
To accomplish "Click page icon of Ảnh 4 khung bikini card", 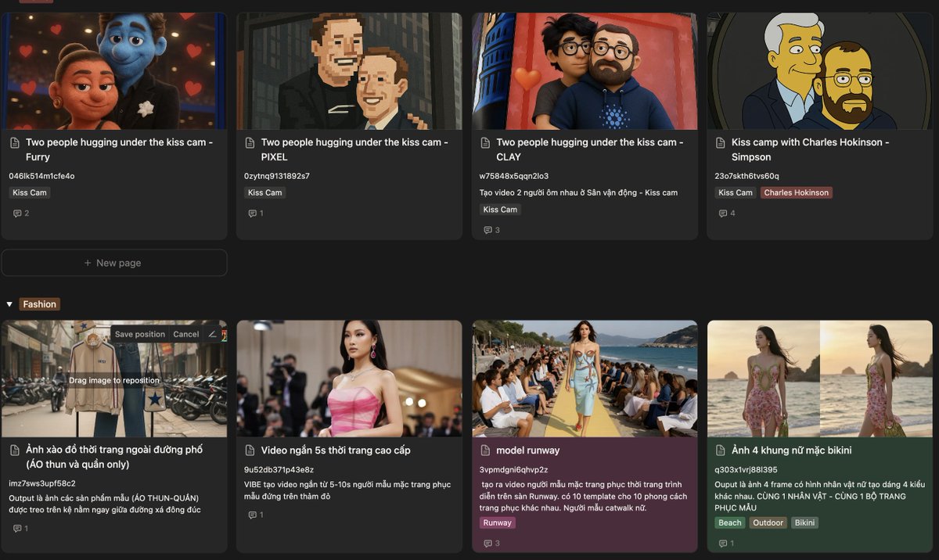I will (721, 451).
